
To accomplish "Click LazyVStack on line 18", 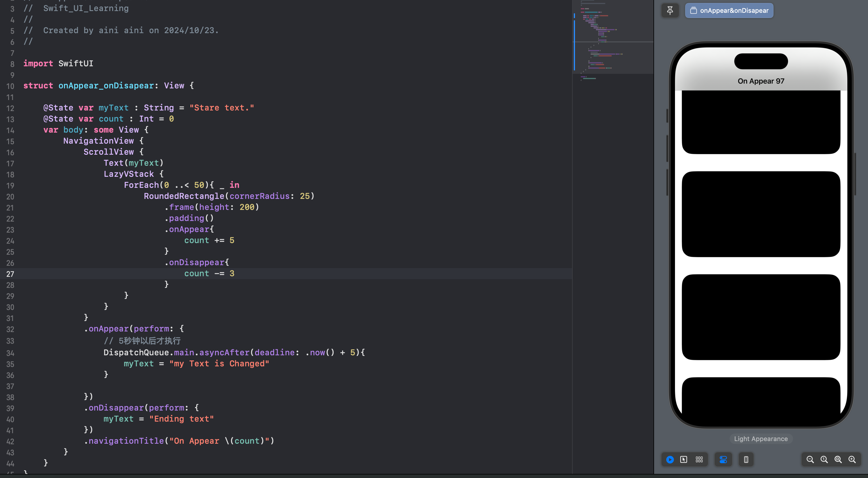I will [129, 174].
